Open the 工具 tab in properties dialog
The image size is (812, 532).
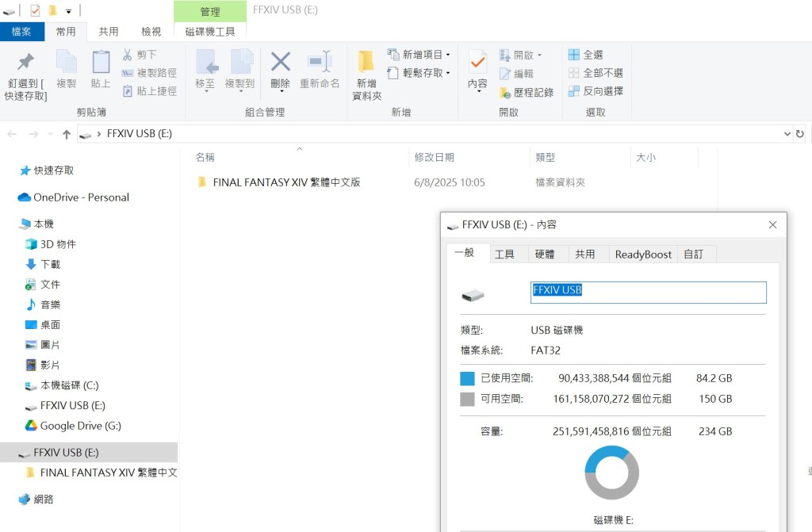tap(504, 255)
